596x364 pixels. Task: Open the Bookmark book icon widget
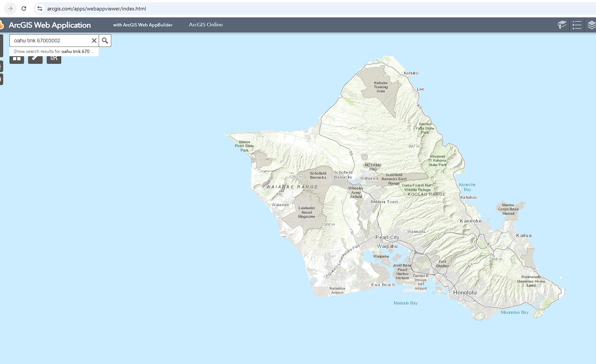(x=562, y=25)
